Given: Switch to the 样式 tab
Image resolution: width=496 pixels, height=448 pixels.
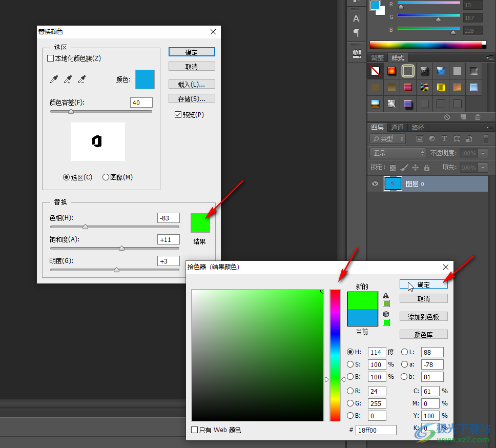Looking at the screenshot, I should (398, 57).
